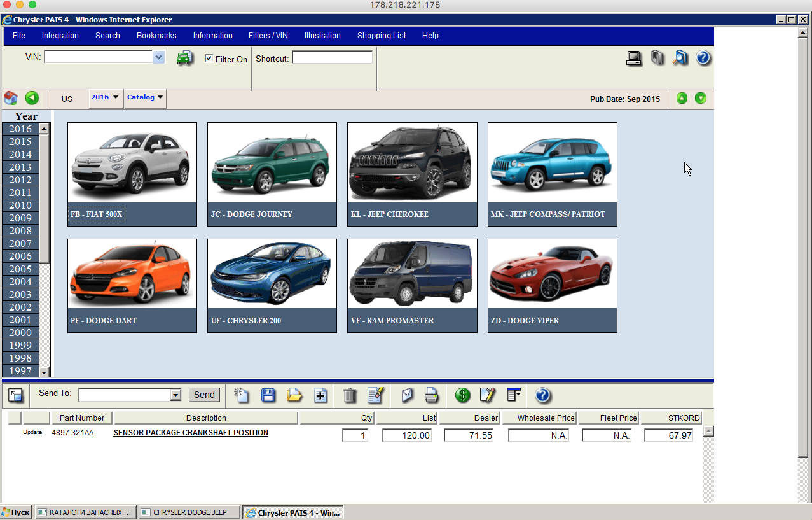Go back using the green left arrow
The width and height of the screenshot is (812, 520).
click(x=32, y=98)
